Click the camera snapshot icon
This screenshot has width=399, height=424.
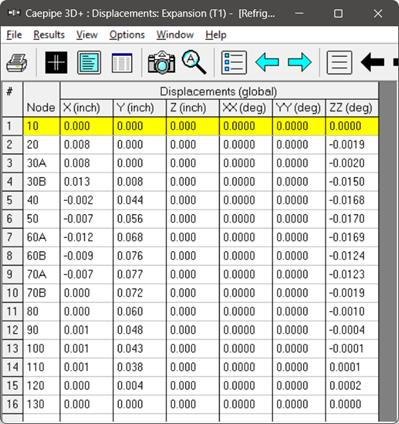pyautogui.click(x=161, y=63)
